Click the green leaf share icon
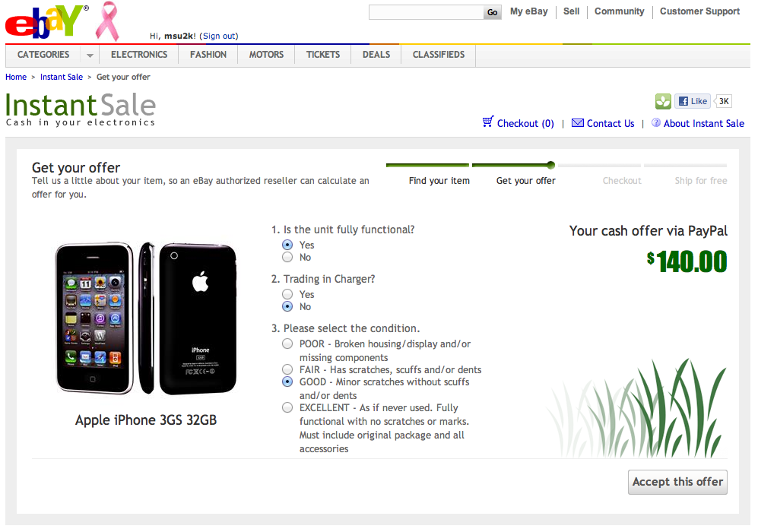 click(663, 101)
